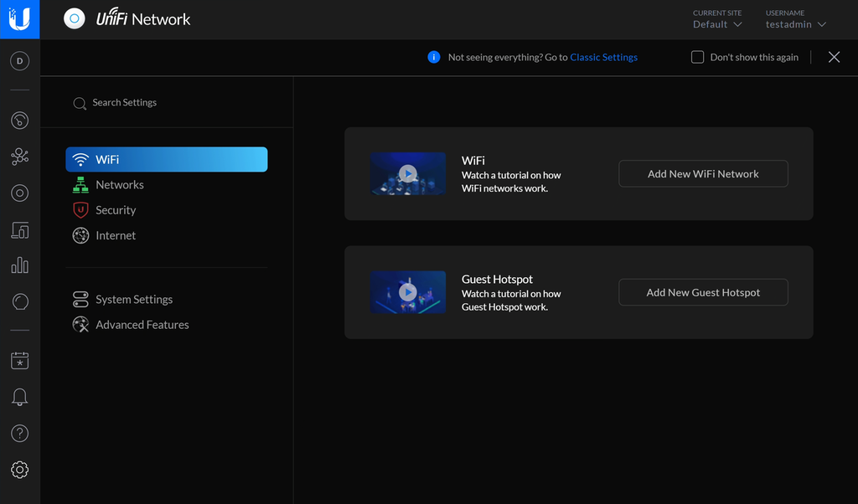This screenshot has width=858, height=504.
Task: Dismiss the Classic Settings banner with X
Action: point(834,57)
